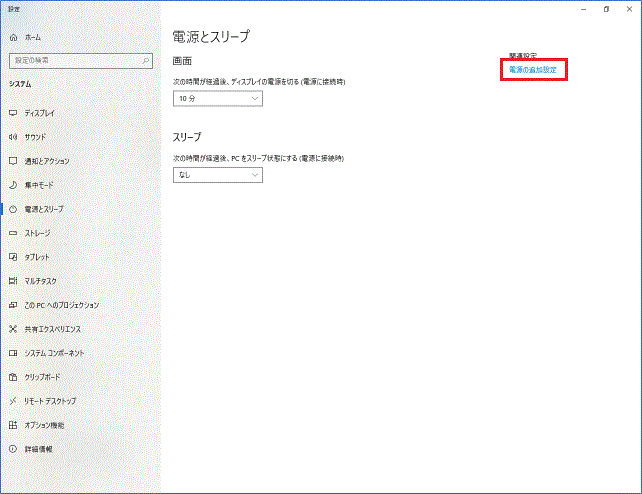Open オプション機能 optional features
Screen dimensions: 642x494
pyautogui.click(x=44, y=425)
